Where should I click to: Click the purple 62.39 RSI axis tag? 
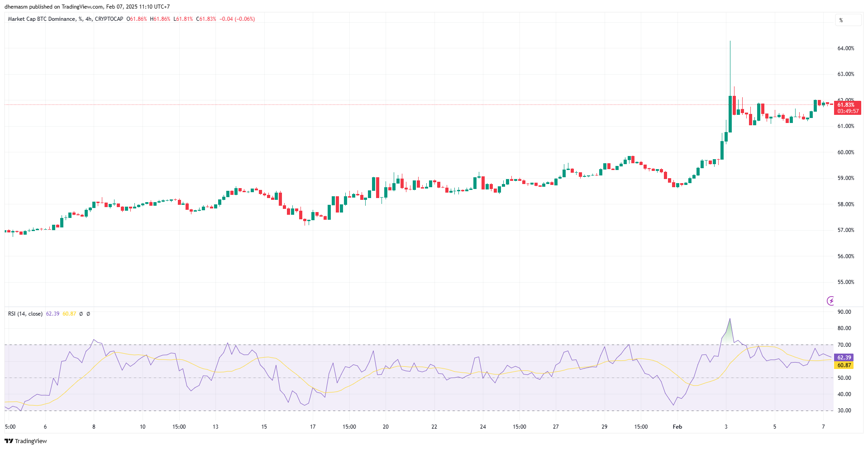pyautogui.click(x=844, y=358)
